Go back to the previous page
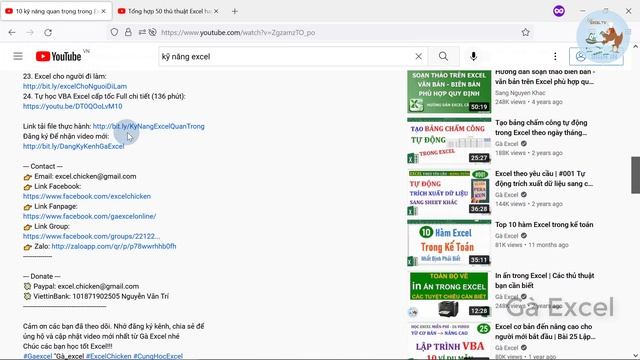The width and height of the screenshot is (640, 360). (x=12, y=32)
